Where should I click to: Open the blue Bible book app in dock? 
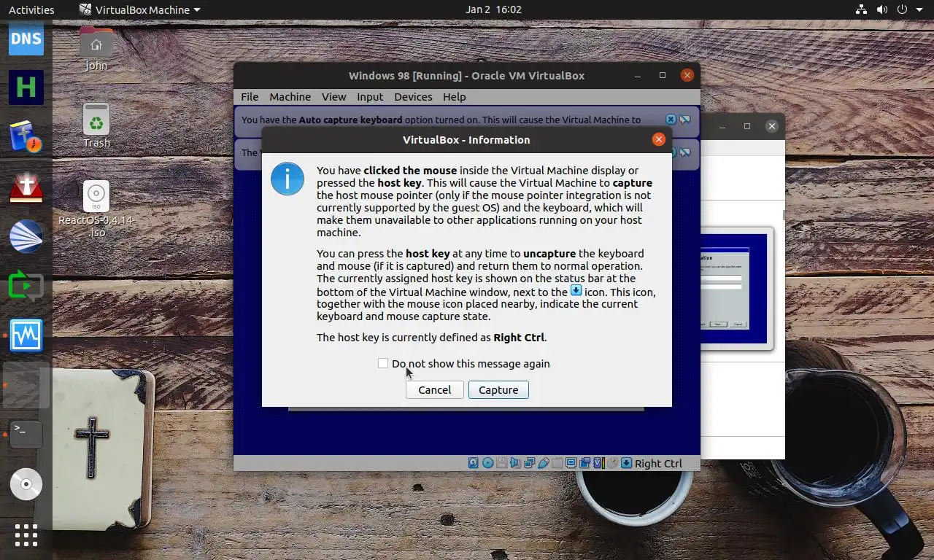pos(26,137)
